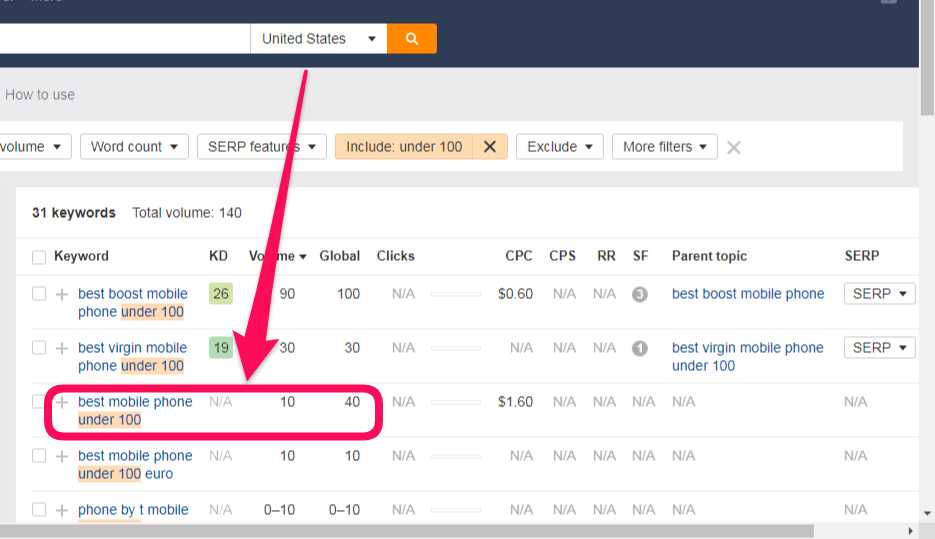The width and height of the screenshot is (935, 539).
Task: Click the orange search magnifier button
Action: [x=411, y=39]
